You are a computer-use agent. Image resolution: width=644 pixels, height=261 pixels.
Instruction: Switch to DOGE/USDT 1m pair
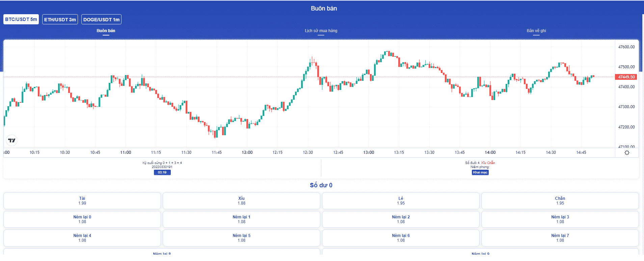coord(101,19)
